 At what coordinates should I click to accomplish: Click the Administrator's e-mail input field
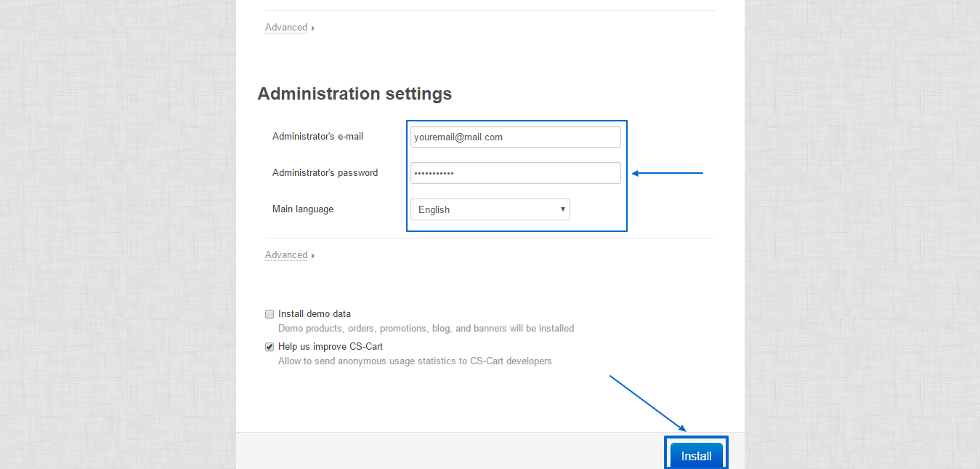[515, 136]
